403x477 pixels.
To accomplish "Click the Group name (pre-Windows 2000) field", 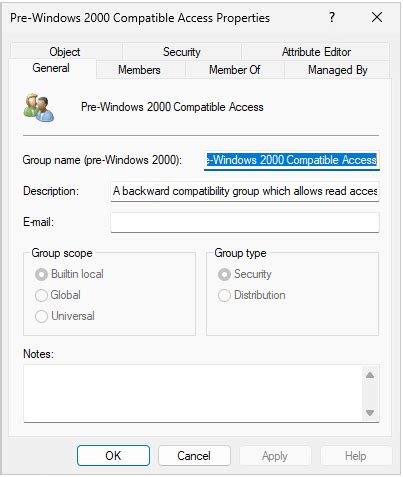I will [292, 160].
